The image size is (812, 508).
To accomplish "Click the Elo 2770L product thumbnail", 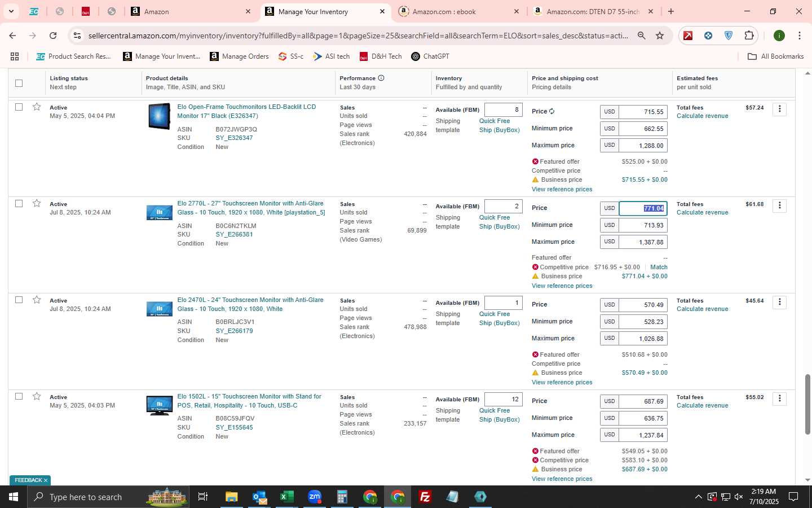I will click(160, 213).
